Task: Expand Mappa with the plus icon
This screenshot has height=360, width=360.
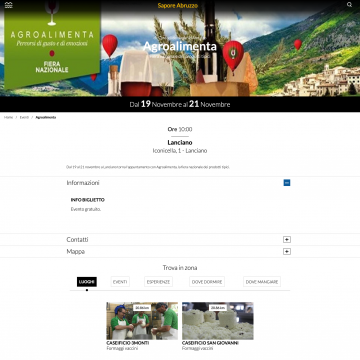Action: click(x=287, y=252)
